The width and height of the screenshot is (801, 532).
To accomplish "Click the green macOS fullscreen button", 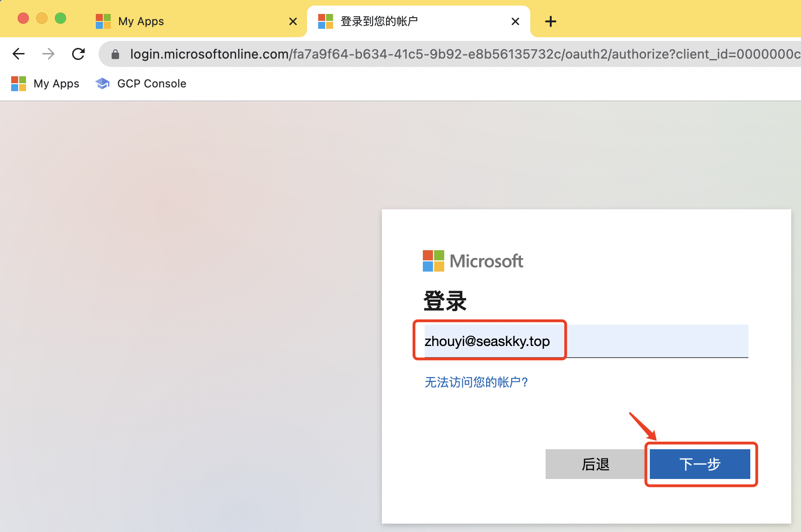I will click(x=60, y=18).
